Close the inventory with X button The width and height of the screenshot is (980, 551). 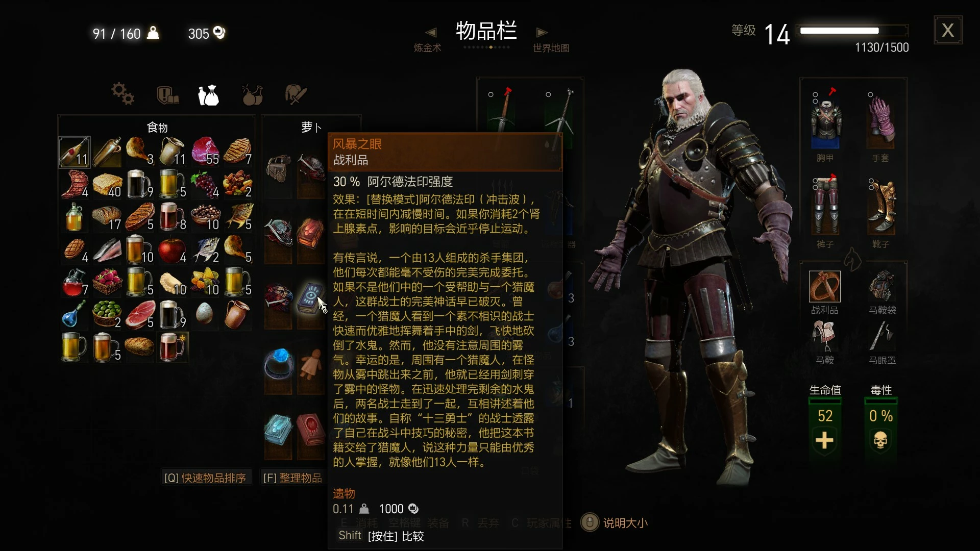(x=948, y=30)
